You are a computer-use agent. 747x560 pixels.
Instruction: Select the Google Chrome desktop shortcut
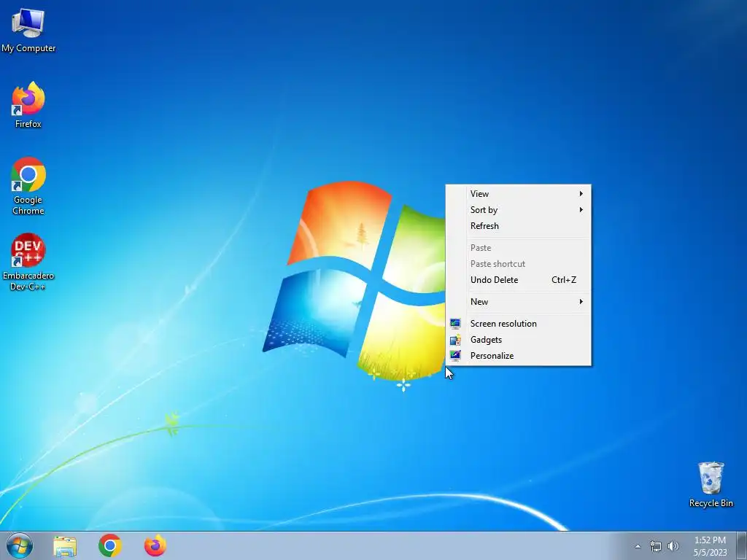[28, 186]
